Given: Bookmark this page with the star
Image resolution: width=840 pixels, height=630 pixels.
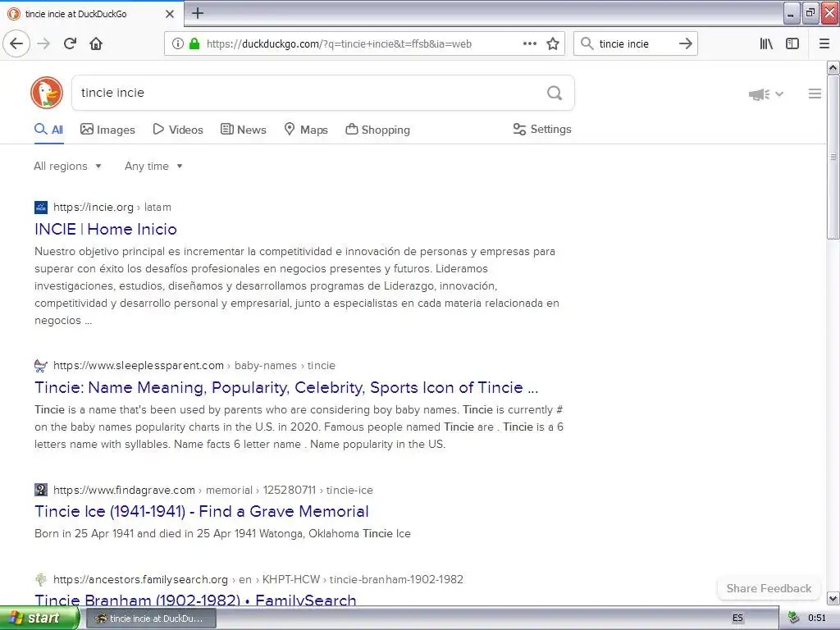Looking at the screenshot, I should 553,43.
